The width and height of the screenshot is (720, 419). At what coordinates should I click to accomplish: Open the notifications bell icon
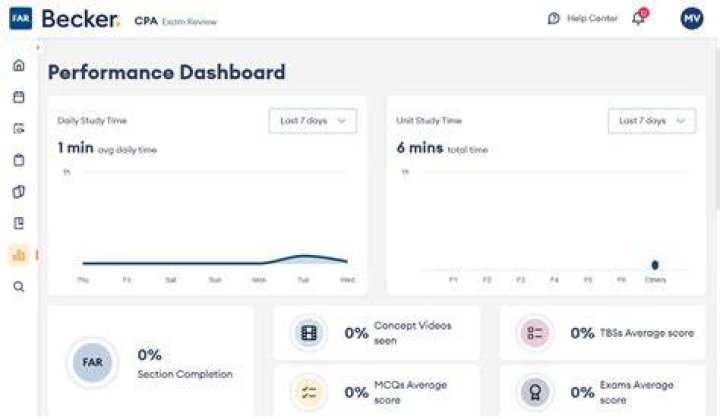coord(639,18)
